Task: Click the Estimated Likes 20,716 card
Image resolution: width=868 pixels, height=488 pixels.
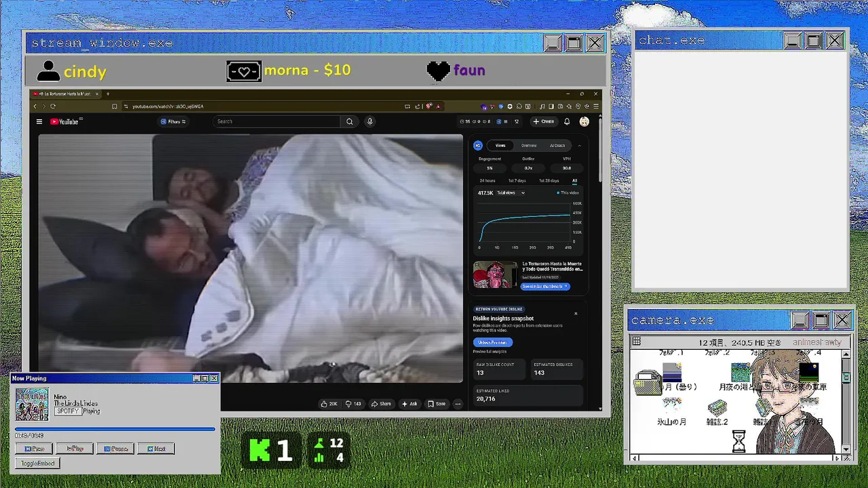Action: (x=528, y=396)
